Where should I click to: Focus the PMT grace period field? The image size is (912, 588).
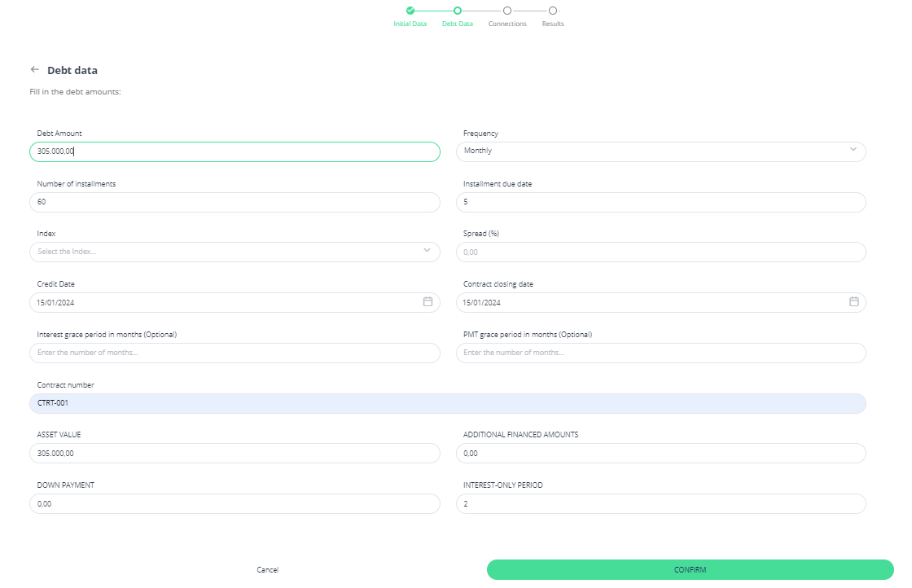coord(660,353)
